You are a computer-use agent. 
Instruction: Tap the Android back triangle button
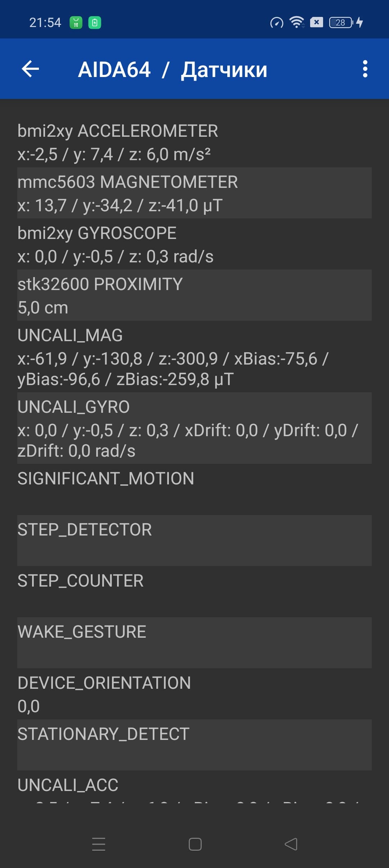pos(291,844)
